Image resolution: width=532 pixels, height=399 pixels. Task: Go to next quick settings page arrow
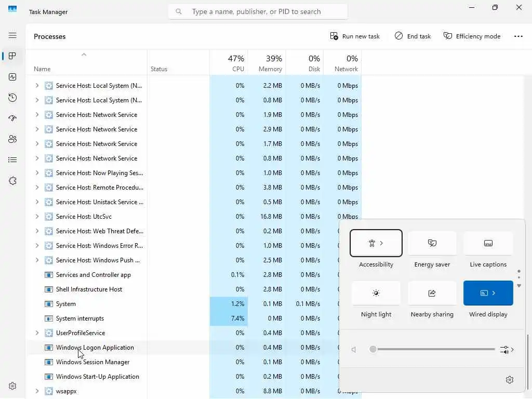point(519,286)
